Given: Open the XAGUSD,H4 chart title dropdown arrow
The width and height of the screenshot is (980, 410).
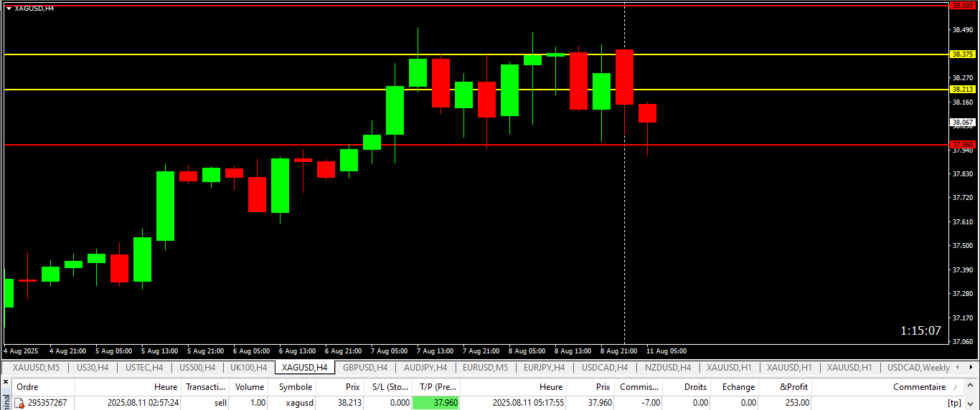Looking at the screenshot, I should [9, 8].
